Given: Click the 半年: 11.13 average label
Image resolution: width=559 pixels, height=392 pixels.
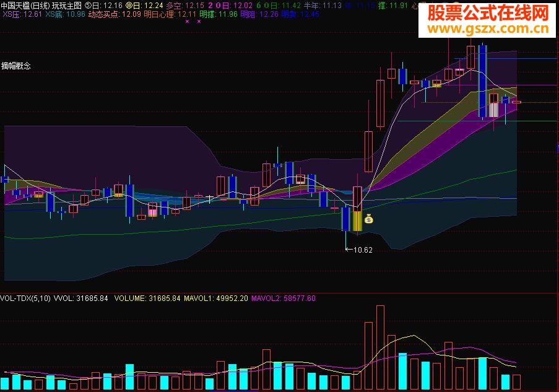Looking at the screenshot, I should (x=323, y=6).
